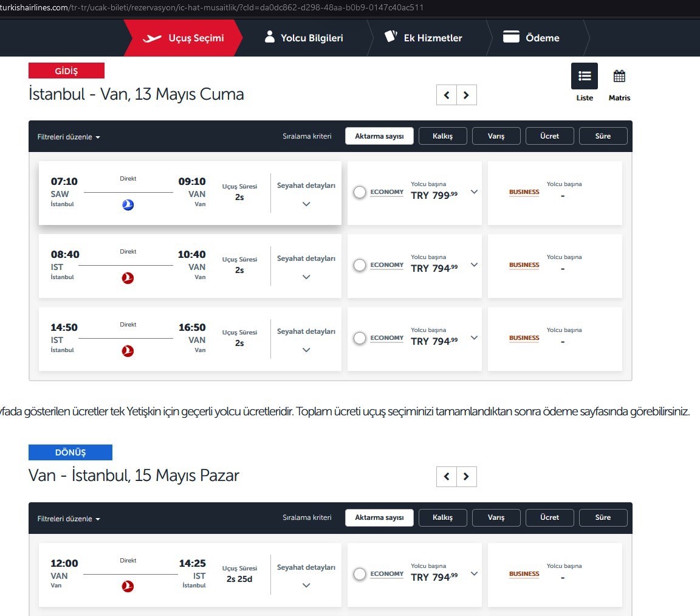The image size is (700, 616).
Task: Click the '2s 25d' flight duration
Action: pyautogui.click(x=239, y=580)
